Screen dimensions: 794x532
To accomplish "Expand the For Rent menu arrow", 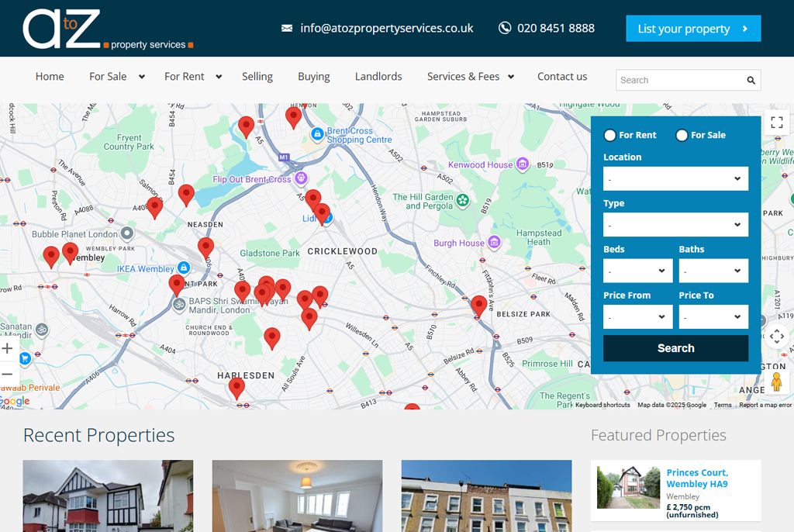I will click(219, 77).
